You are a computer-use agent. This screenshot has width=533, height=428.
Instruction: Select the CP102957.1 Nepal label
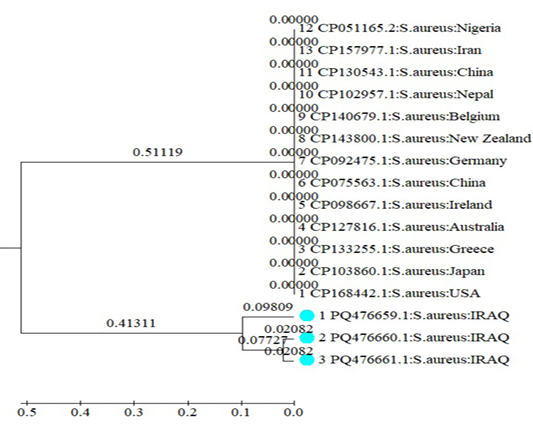click(x=396, y=94)
